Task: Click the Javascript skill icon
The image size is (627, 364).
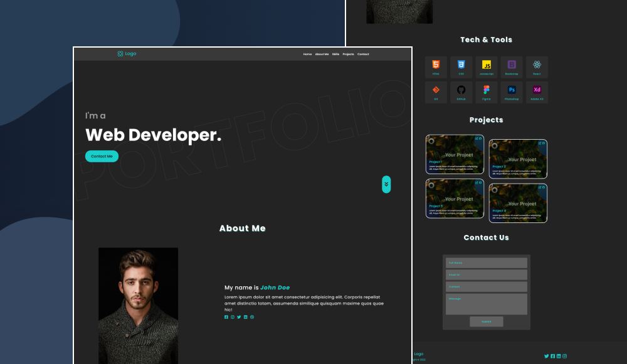Action: pyautogui.click(x=487, y=65)
